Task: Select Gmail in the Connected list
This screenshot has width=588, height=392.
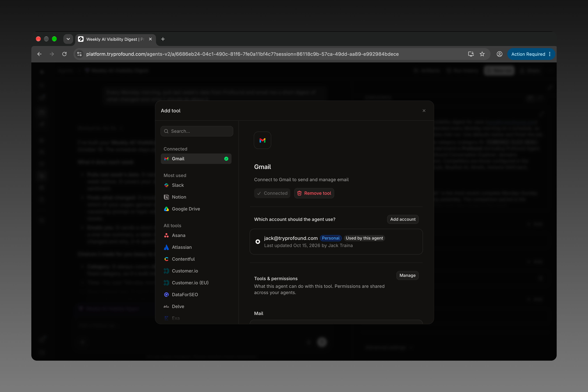Action: [x=196, y=159]
